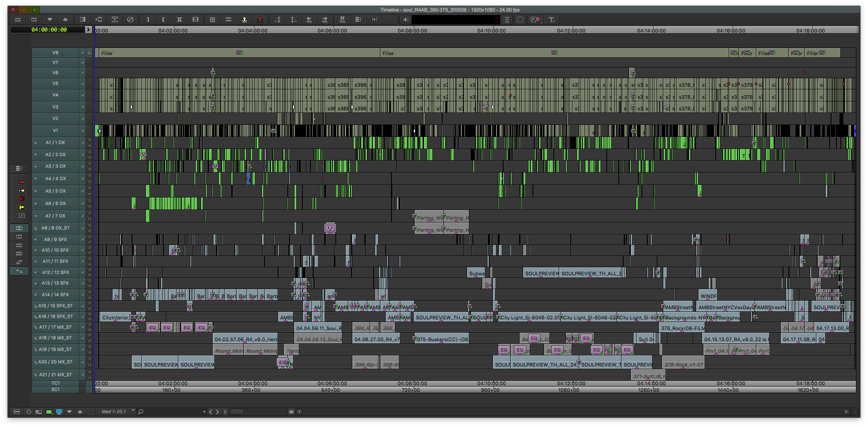This screenshot has height=427, width=868.
Task: Open the Title tool T icon
Action: click(x=552, y=20)
